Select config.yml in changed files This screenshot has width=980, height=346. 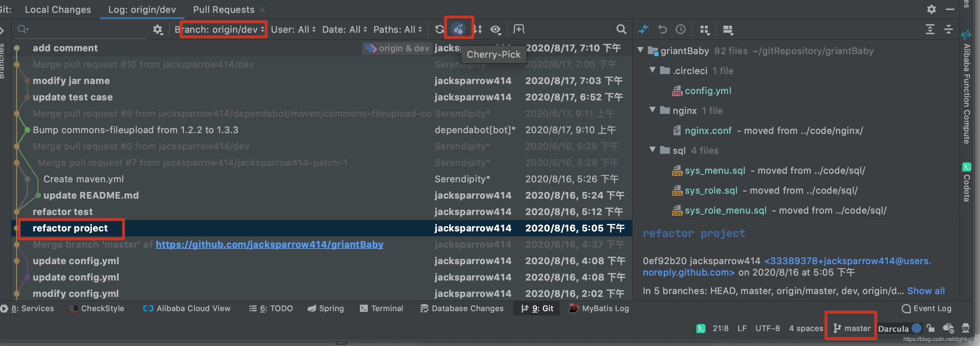[x=708, y=90]
